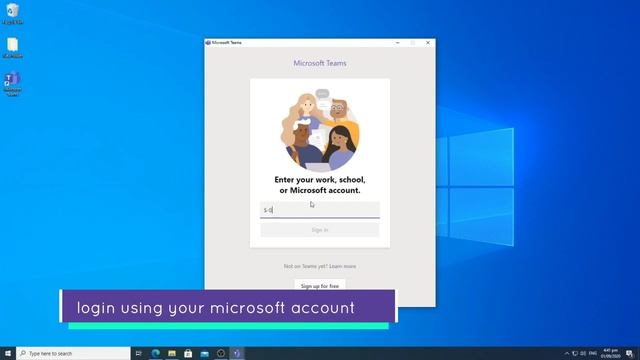
Task: Open Mail app from taskbar
Action: (204, 353)
